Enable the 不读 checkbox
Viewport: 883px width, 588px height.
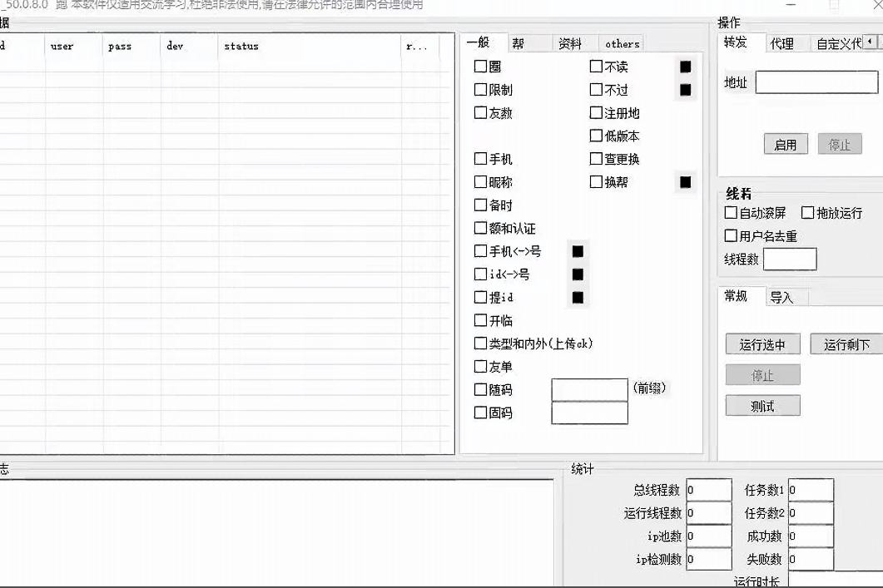tap(596, 67)
